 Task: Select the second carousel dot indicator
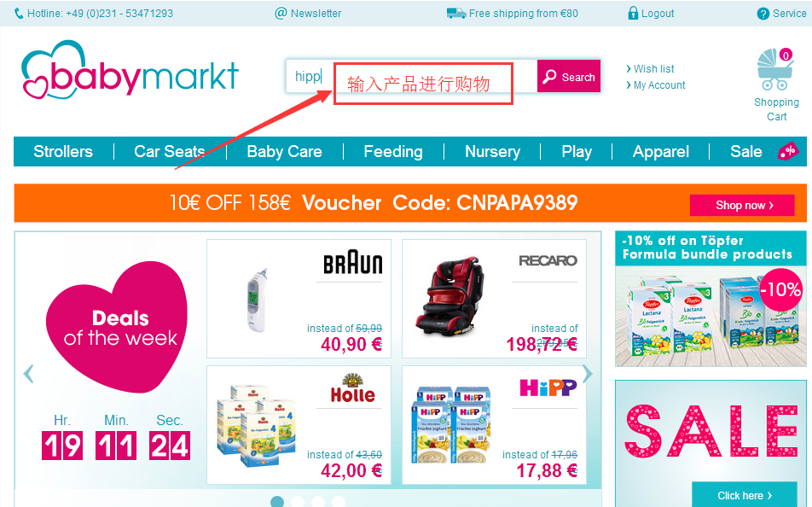[298, 501]
